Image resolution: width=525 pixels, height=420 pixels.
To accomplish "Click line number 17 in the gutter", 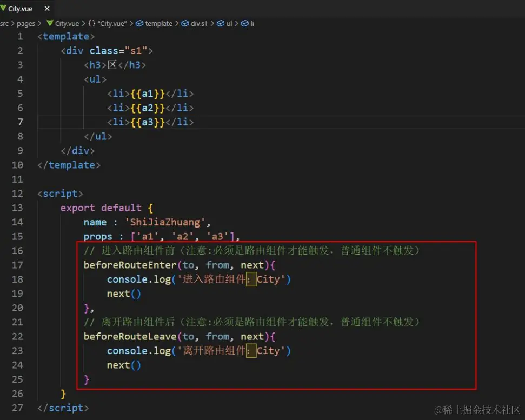I will [x=17, y=265].
